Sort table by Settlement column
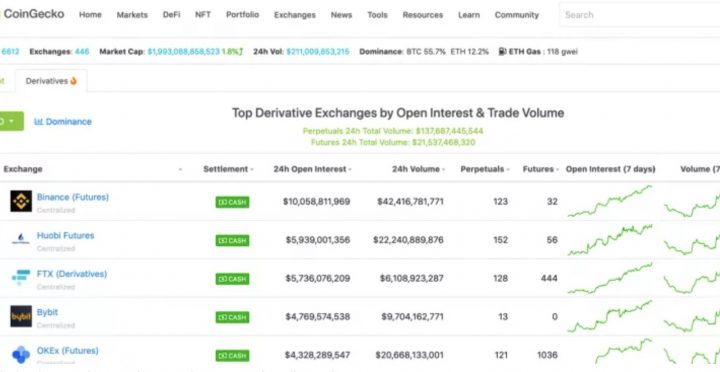This screenshot has width=720, height=372. (x=228, y=169)
